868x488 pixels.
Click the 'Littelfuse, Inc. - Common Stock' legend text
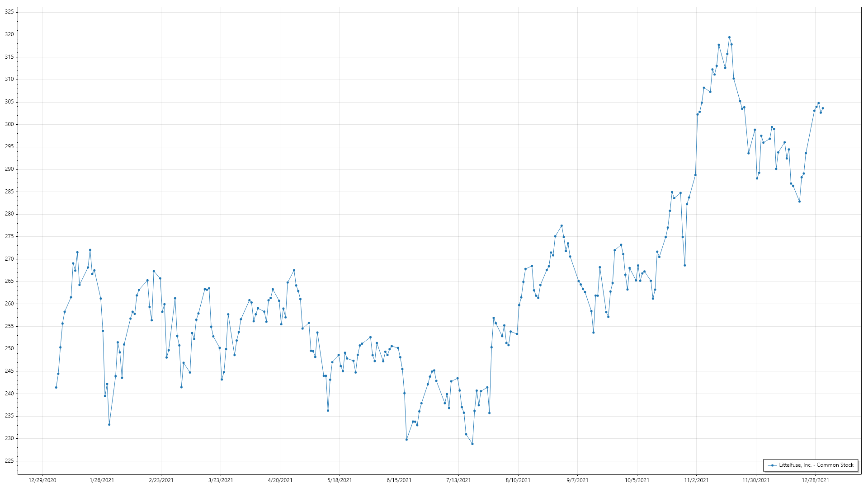816,465
